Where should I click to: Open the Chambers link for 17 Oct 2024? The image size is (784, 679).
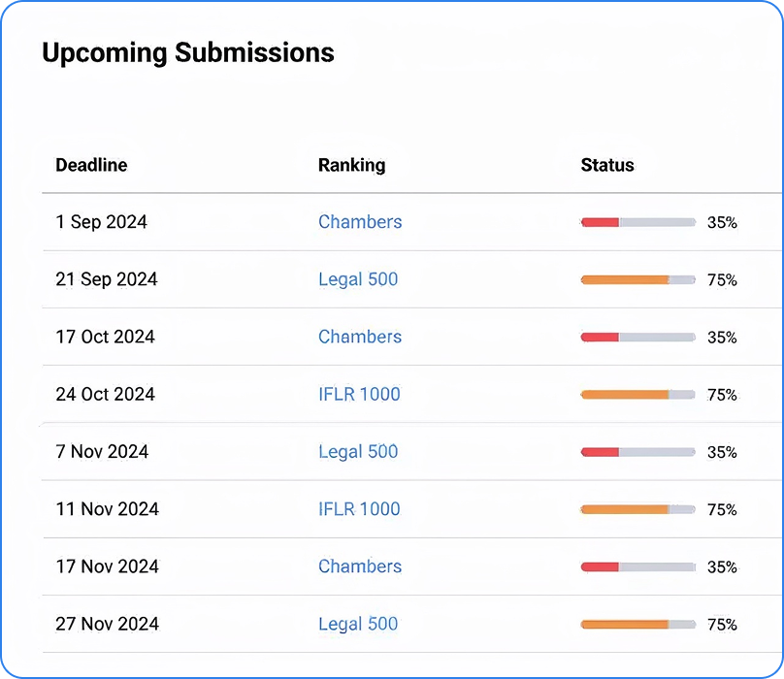click(360, 337)
